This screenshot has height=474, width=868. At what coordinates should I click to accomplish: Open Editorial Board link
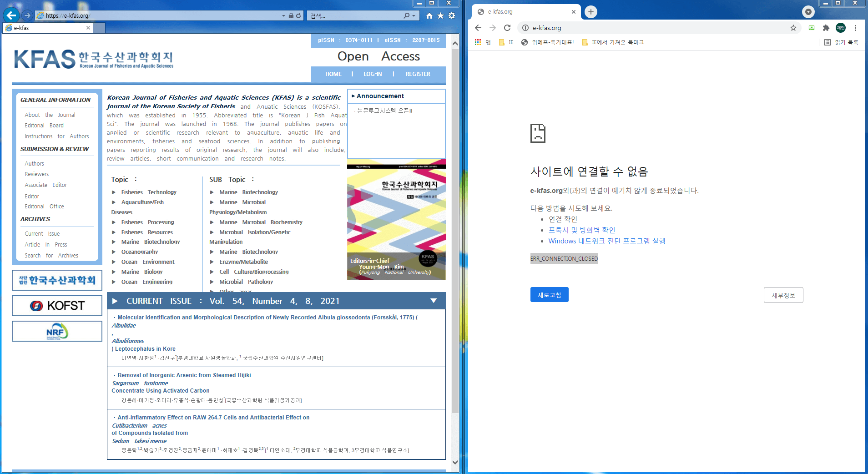44,126
